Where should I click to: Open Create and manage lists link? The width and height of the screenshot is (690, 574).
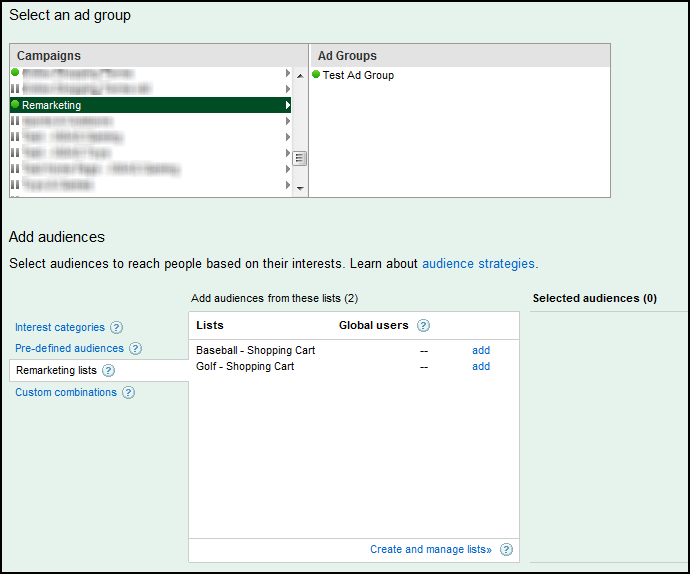(x=431, y=549)
